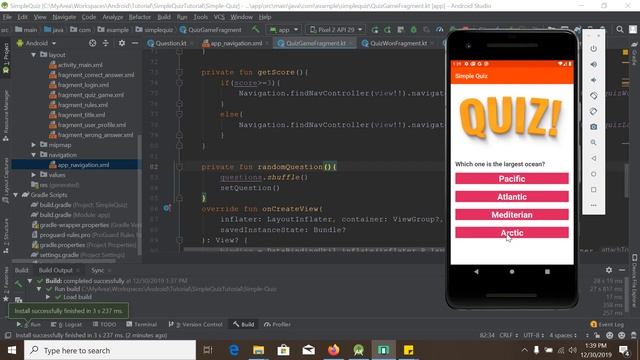The height and width of the screenshot is (360, 640).
Task: Collapse the Build completed successfully node
Action: click(x=30, y=281)
